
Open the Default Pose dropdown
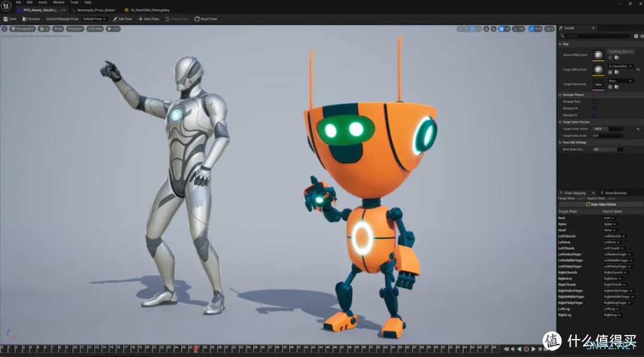(x=94, y=19)
